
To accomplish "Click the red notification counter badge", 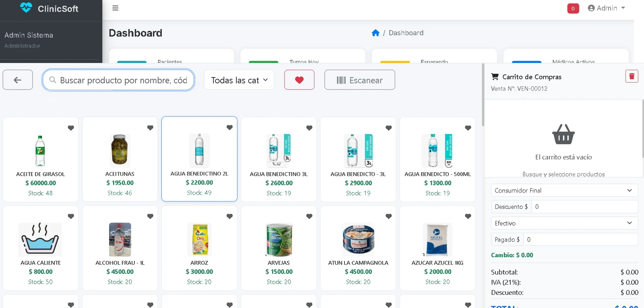I will click(x=573, y=8).
